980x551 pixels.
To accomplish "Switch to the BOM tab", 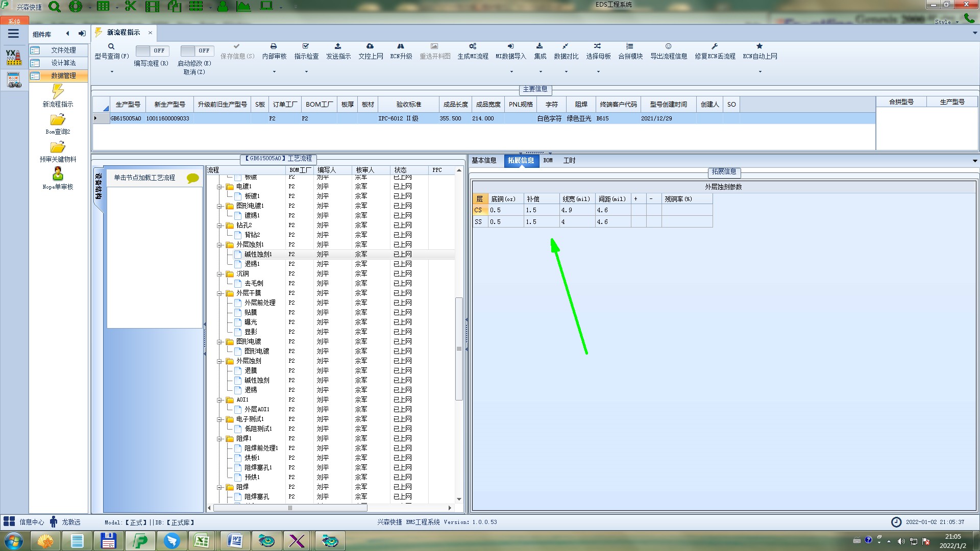I will point(548,160).
